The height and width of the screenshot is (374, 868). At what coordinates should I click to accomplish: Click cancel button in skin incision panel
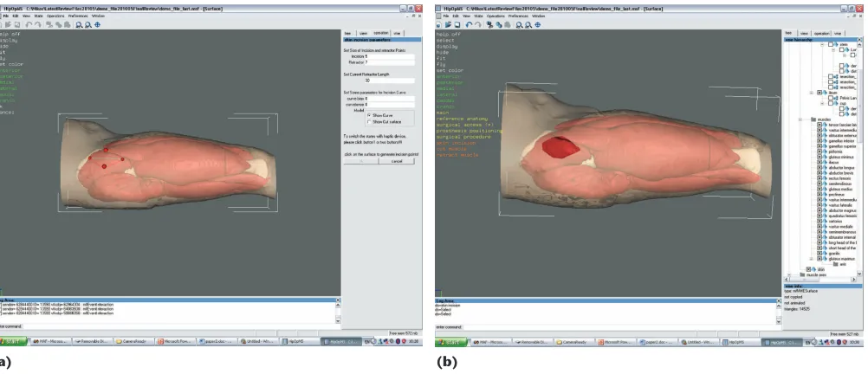(397, 161)
